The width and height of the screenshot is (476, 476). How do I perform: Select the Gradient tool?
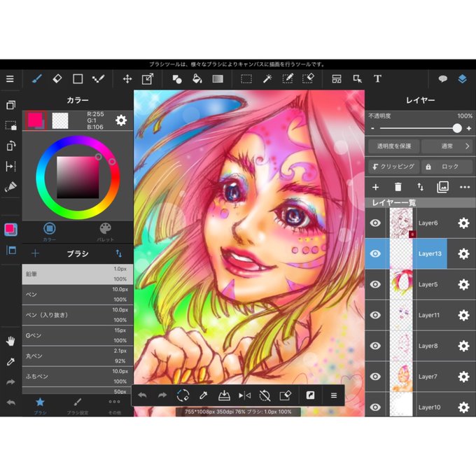218,79
